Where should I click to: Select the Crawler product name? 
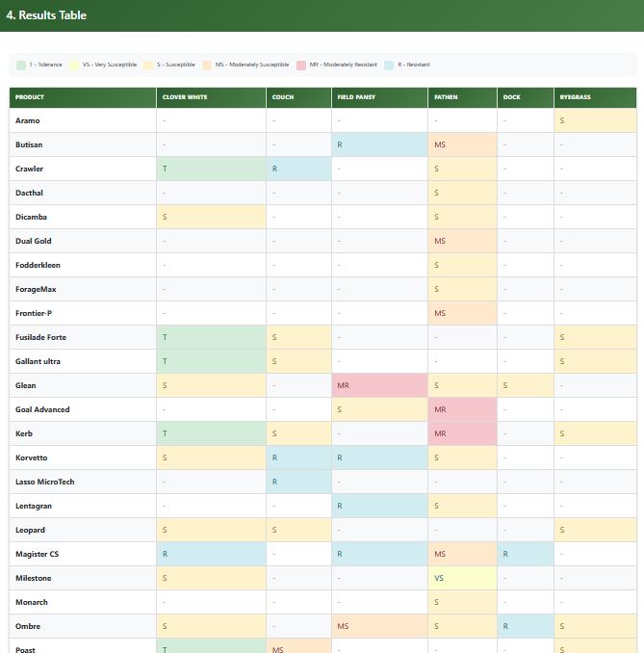click(29, 170)
